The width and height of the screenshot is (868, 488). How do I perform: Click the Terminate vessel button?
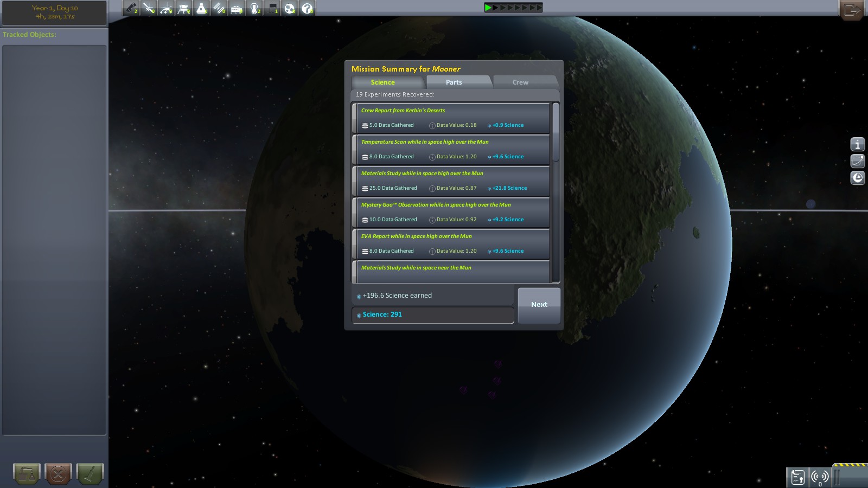(x=58, y=474)
